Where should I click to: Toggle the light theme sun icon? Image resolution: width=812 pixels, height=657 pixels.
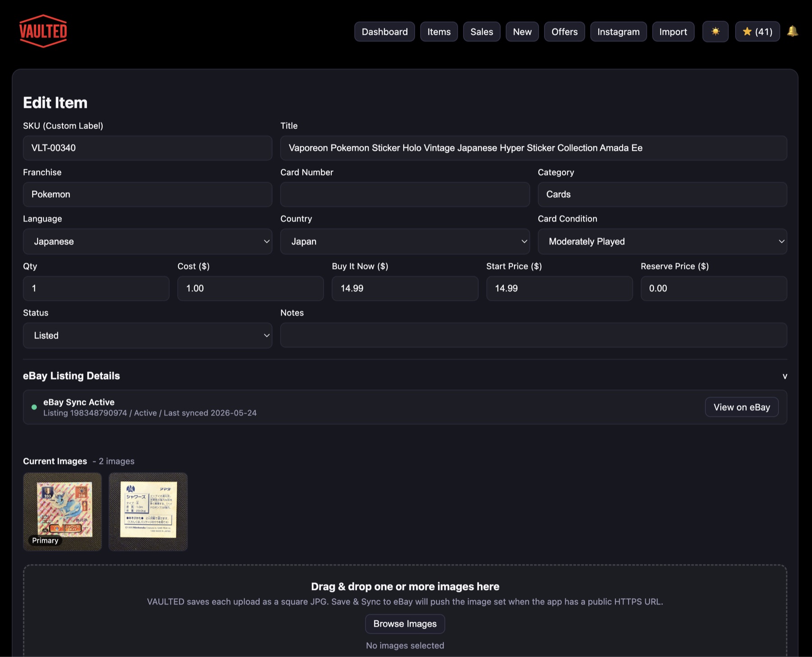tap(715, 32)
